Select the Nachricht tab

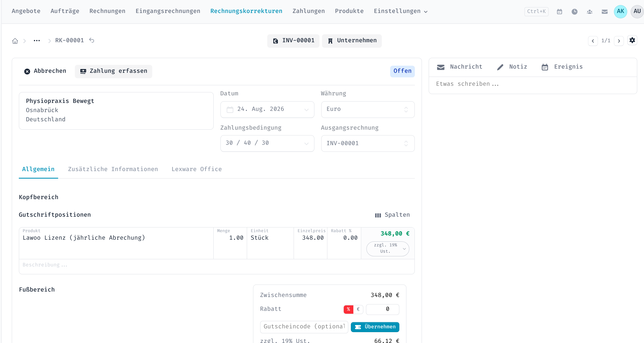[x=460, y=67]
